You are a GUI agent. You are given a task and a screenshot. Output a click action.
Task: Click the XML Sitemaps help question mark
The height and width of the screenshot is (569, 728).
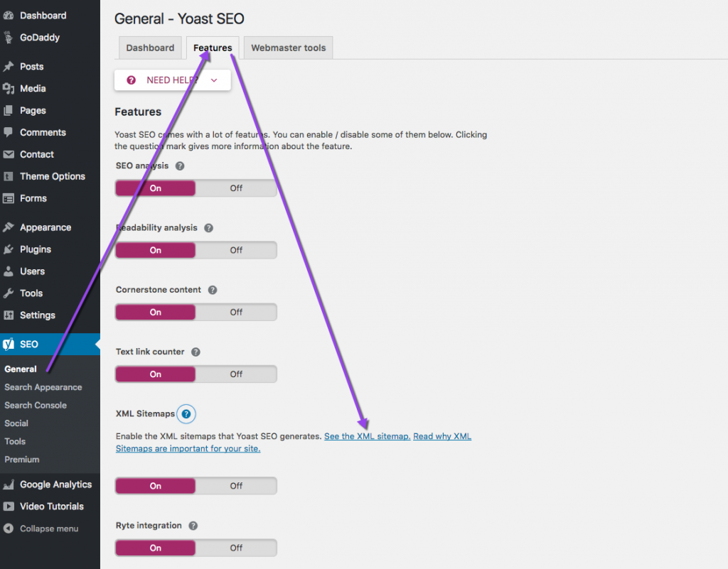[x=186, y=414]
